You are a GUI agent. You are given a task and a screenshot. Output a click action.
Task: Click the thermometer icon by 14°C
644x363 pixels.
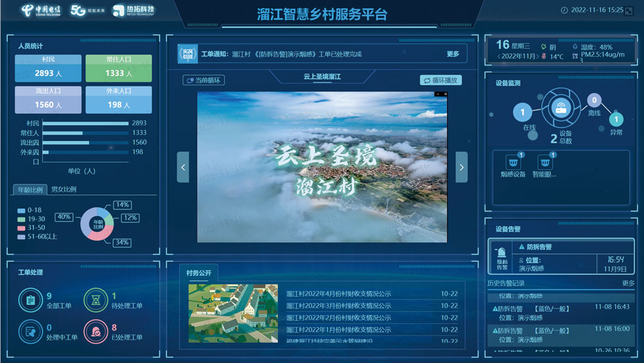point(544,56)
